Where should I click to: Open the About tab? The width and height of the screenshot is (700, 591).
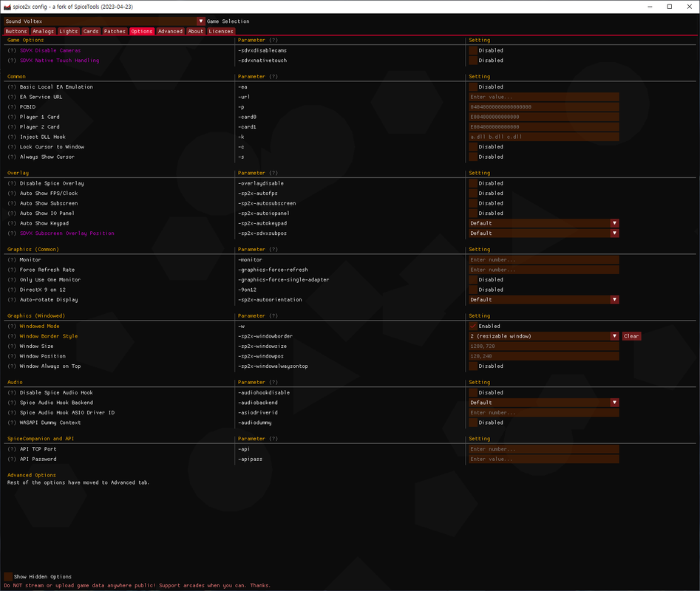(195, 31)
